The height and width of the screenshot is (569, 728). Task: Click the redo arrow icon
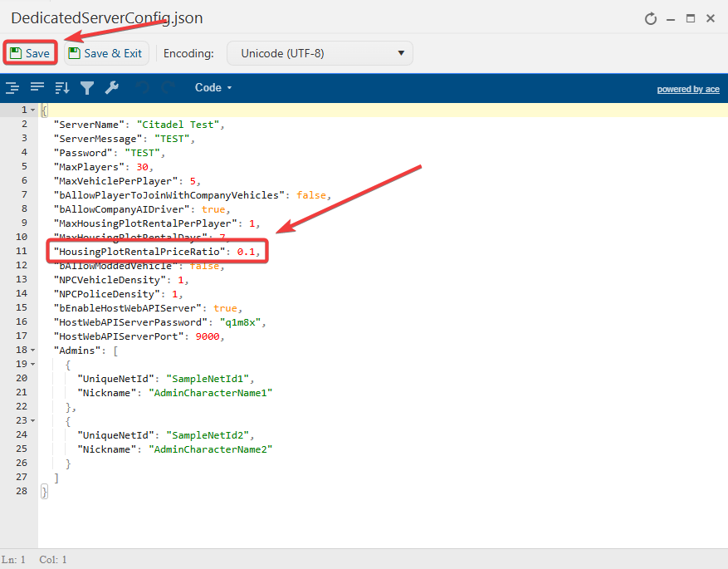[x=168, y=87]
